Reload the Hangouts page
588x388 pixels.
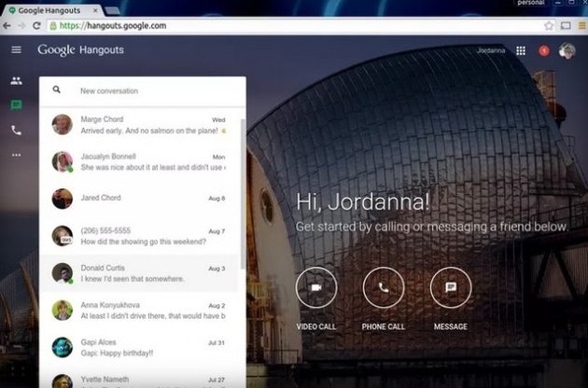[36, 26]
